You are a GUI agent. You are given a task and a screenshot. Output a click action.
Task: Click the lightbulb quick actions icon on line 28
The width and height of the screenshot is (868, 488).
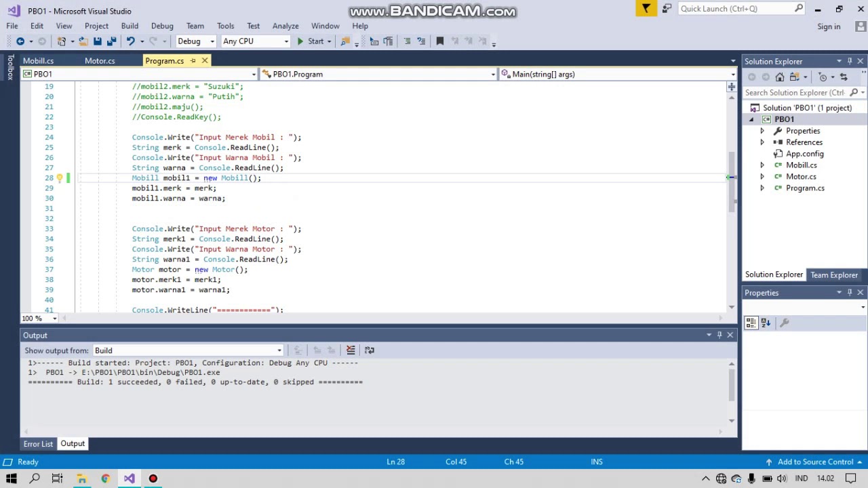coord(59,178)
